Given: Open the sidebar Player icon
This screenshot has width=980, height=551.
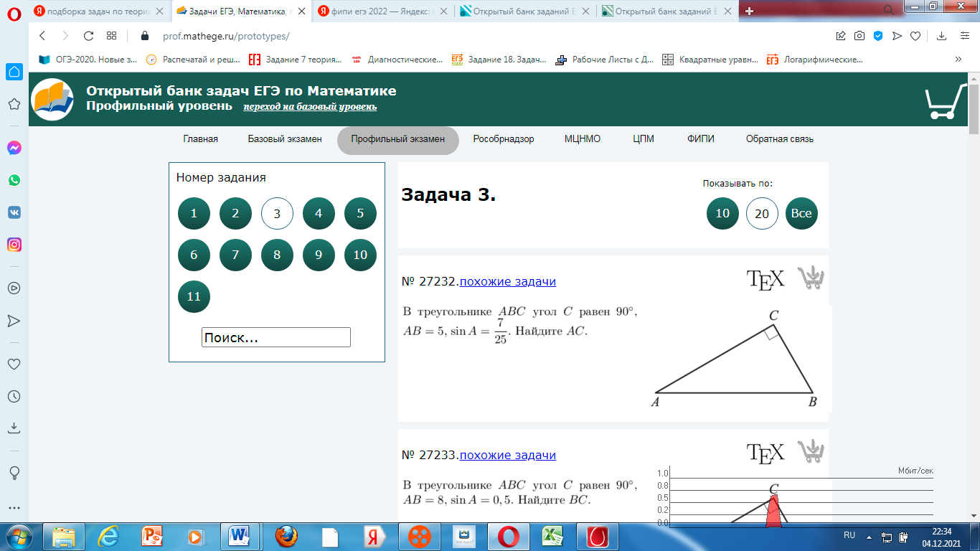Looking at the screenshot, I should click(x=14, y=288).
